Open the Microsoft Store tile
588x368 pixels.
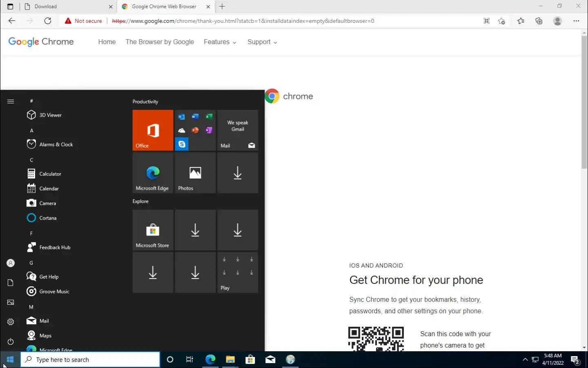[x=153, y=230]
